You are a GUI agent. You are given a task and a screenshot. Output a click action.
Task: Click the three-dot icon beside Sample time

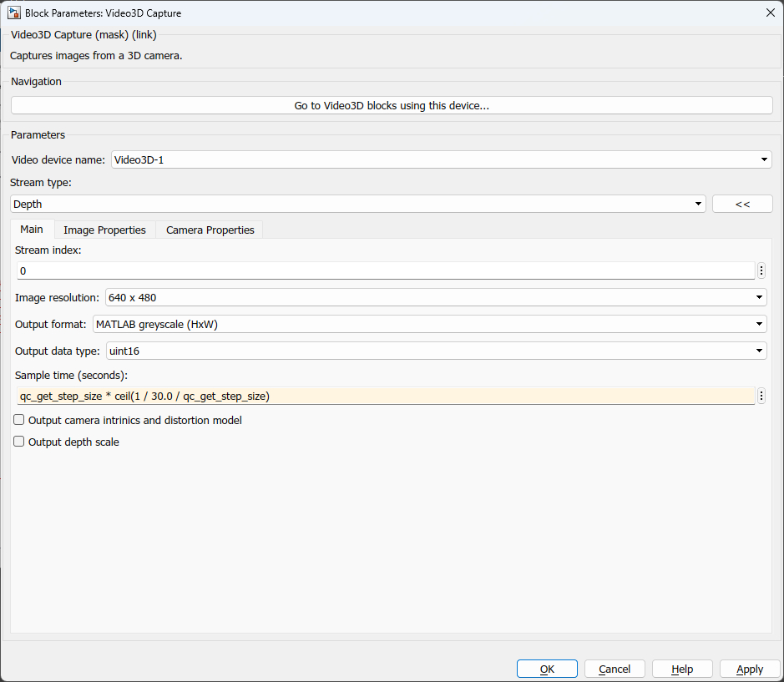click(x=761, y=395)
